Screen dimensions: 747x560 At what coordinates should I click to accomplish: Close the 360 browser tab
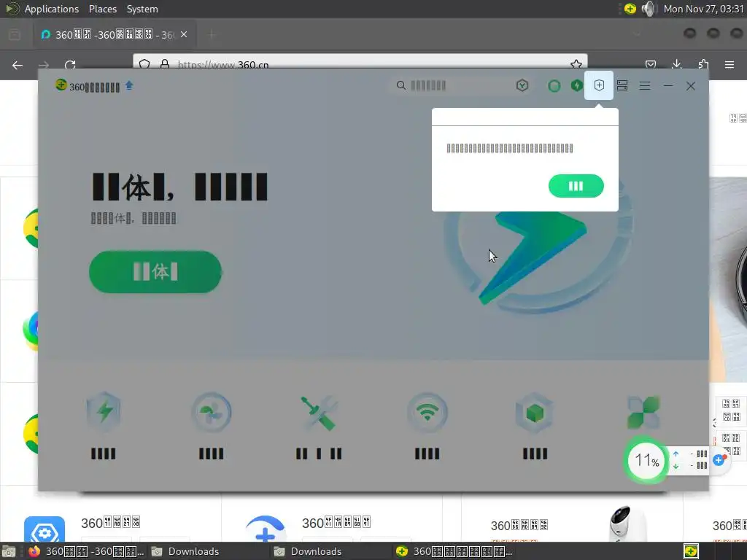(x=184, y=34)
